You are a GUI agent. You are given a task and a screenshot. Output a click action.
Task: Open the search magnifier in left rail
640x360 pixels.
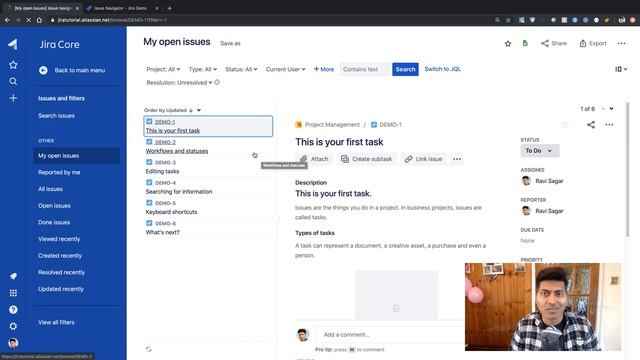click(x=13, y=81)
